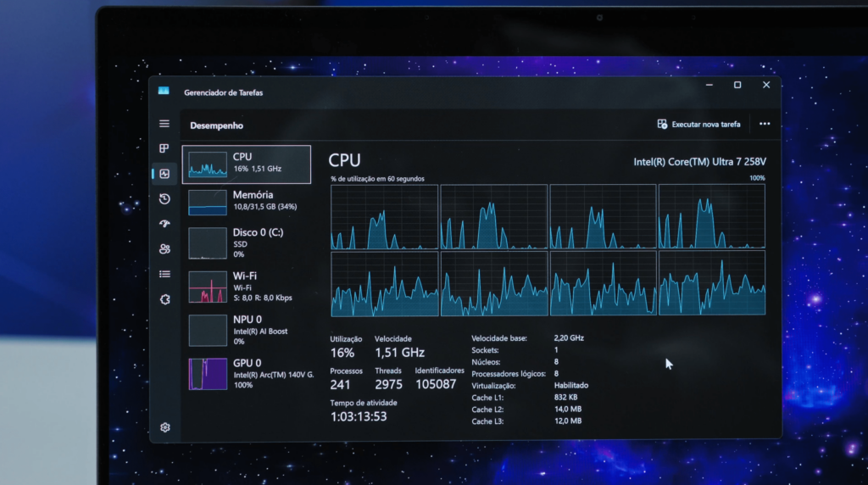
Task: Click the bottom-right logical processor graph
Action: tap(712, 283)
